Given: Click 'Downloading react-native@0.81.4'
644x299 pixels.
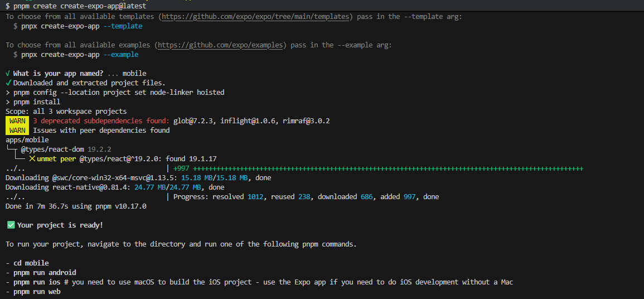Looking at the screenshot, I should pos(68,187).
